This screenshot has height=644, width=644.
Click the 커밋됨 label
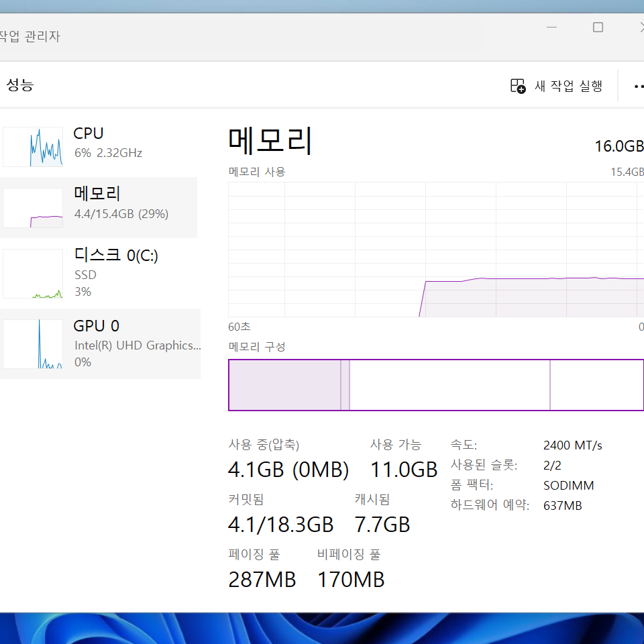click(246, 499)
